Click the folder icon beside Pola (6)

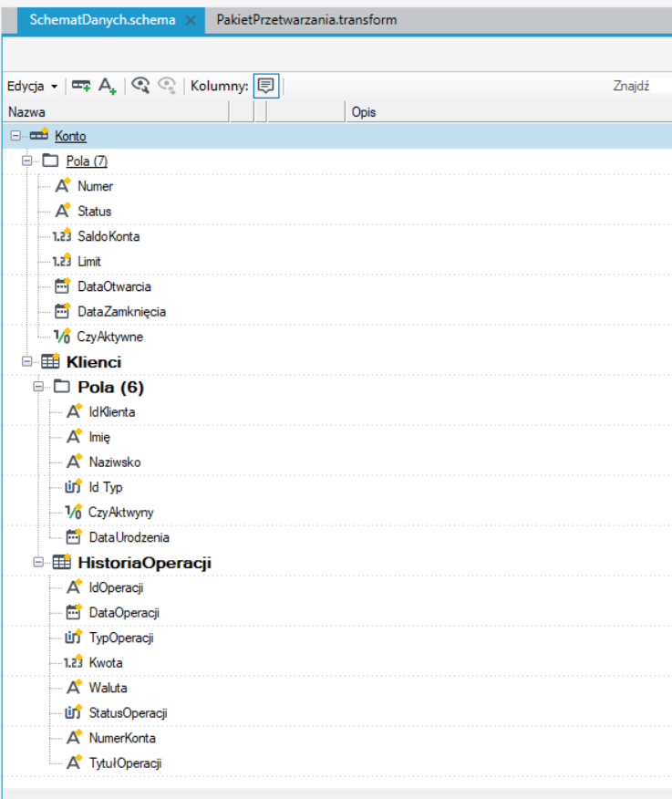(62, 386)
